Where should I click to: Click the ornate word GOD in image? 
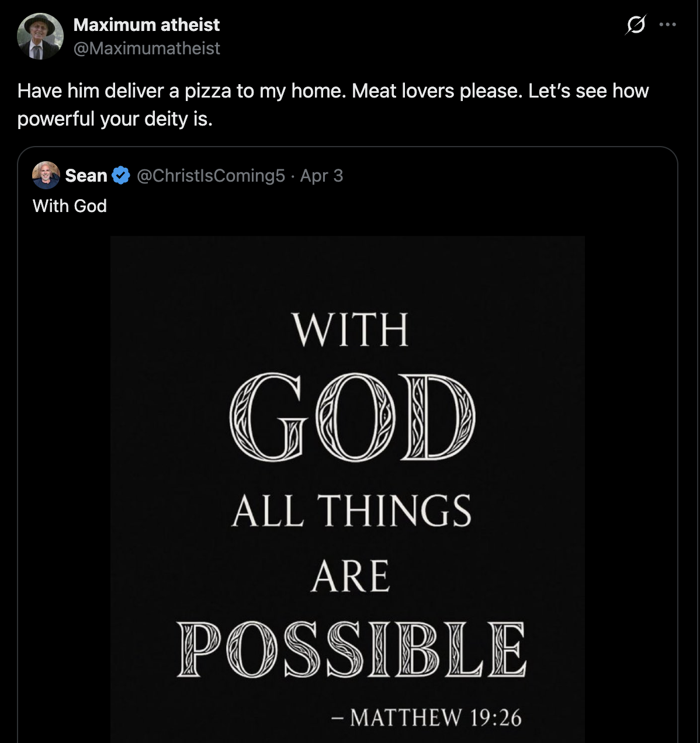(x=352, y=416)
